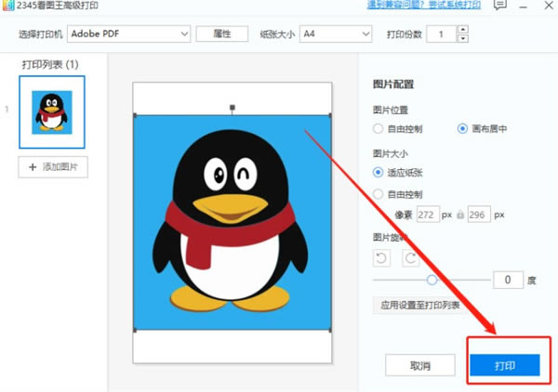This screenshot has width=558, height=392.
Task: Click the 属性 properties button
Action: [222, 34]
